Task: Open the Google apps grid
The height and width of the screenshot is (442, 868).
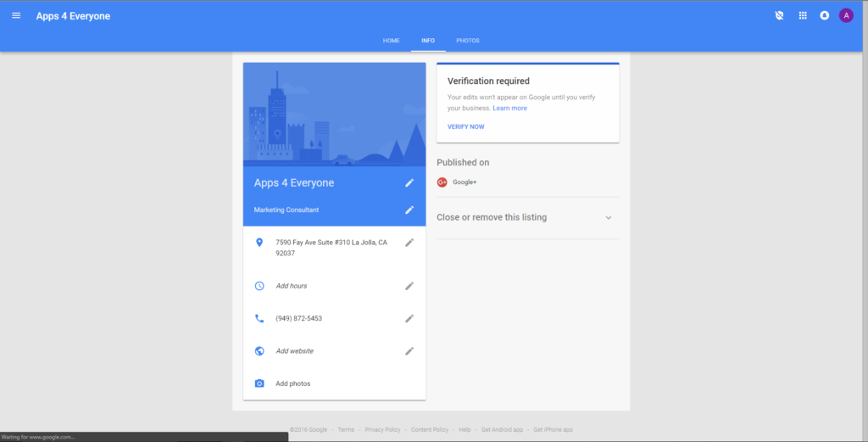Action: (x=803, y=15)
